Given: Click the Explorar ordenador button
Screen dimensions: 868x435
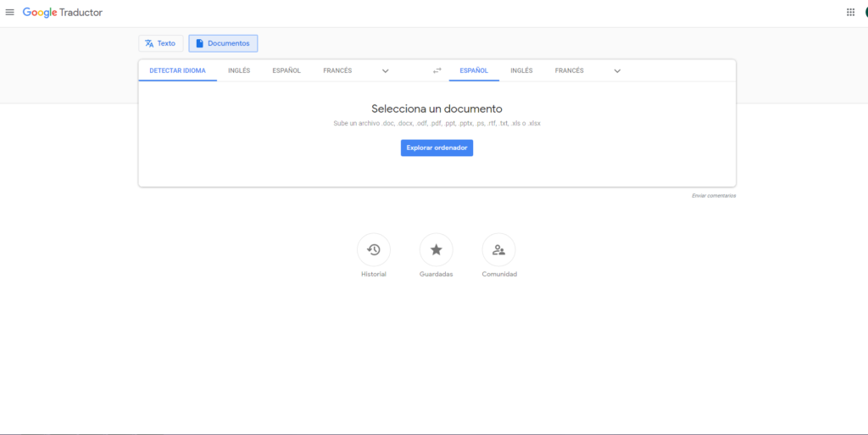Looking at the screenshot, I should pyautogui.click(x=437, y=148).
